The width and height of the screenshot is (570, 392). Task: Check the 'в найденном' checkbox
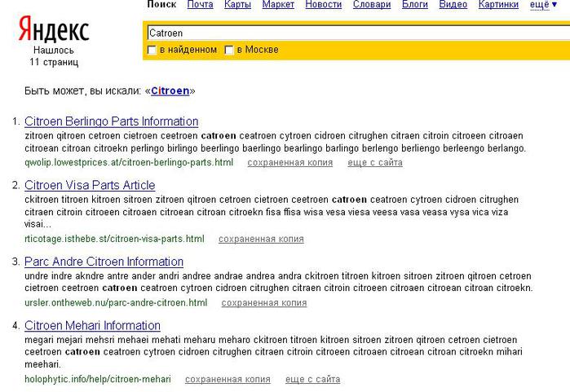click(152, 51)
